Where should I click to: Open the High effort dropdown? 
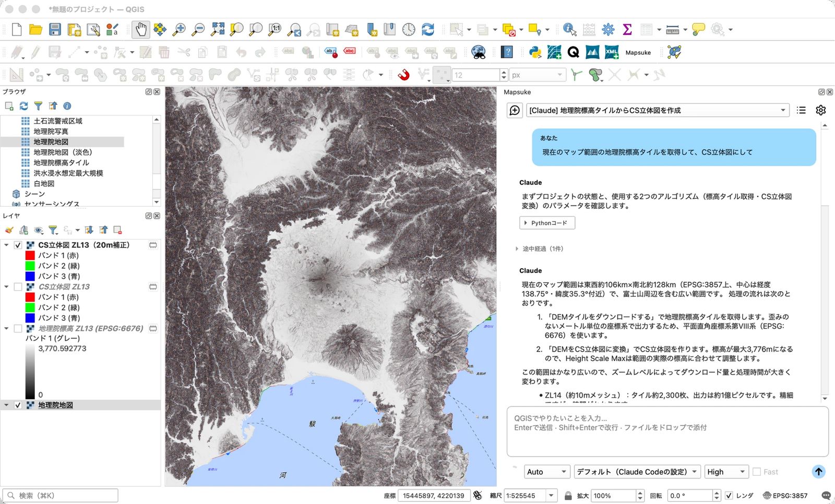[x=726, y=472]
